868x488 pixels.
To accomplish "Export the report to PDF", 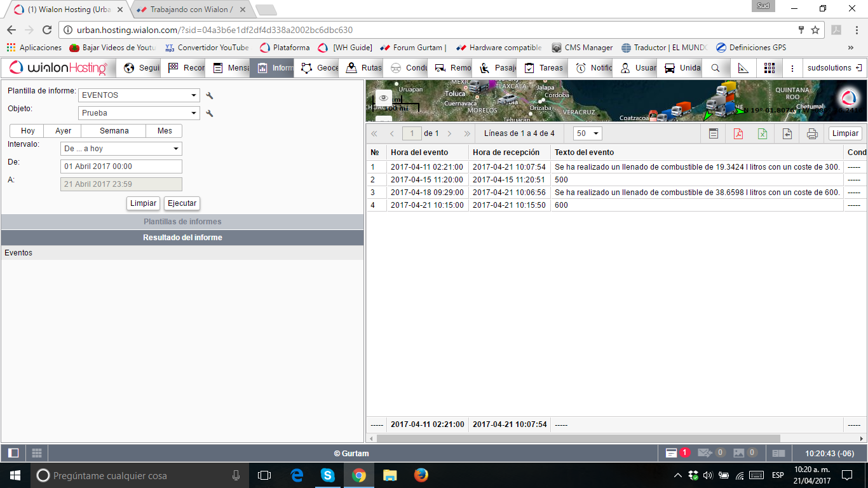I will click(x=738, y=133).
